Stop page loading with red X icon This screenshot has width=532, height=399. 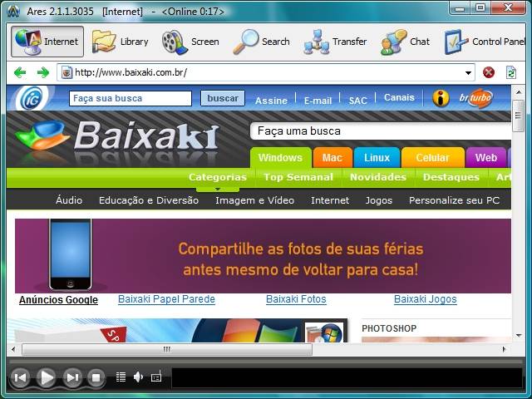489,72
